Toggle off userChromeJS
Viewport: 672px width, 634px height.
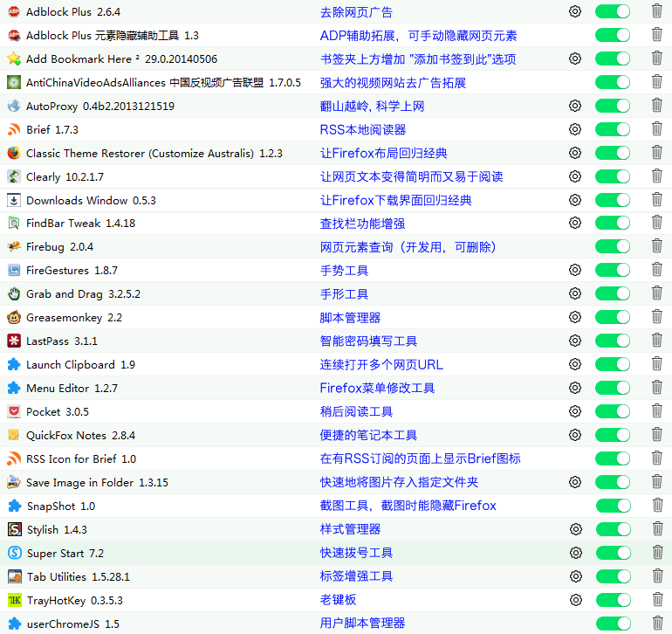coord(614,624)
